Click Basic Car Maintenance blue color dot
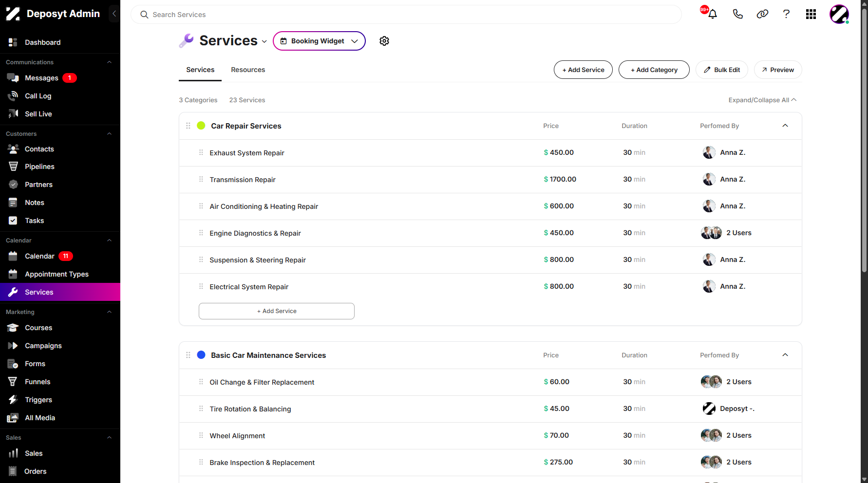The width and height of the screenshot is (868, 483). (201, 355)
